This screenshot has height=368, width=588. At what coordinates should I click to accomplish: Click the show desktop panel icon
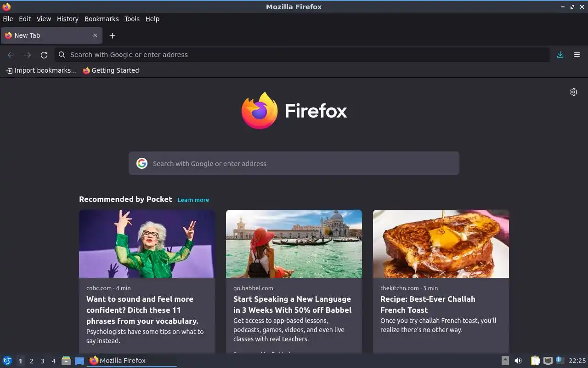(79, 361)
